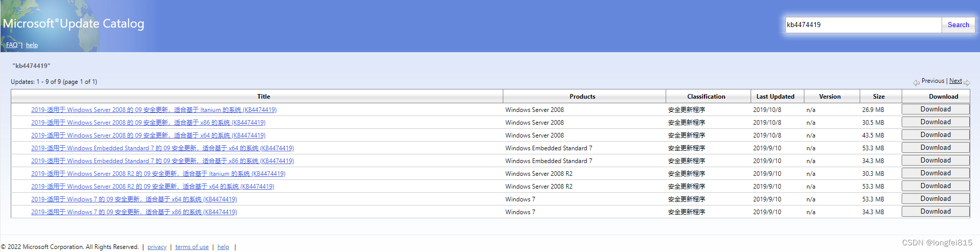Go to the Next results page

[x=955, y=81]
